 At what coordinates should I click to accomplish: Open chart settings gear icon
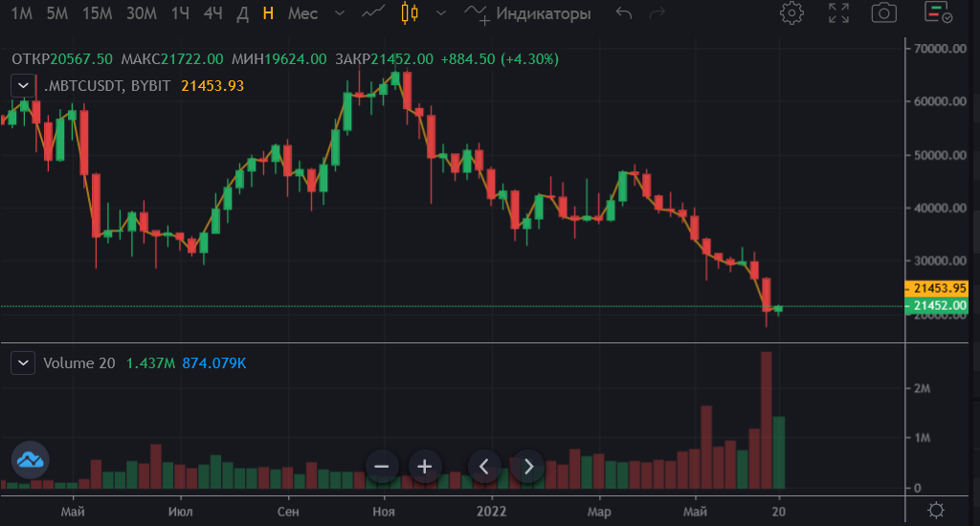pos(791,13)
